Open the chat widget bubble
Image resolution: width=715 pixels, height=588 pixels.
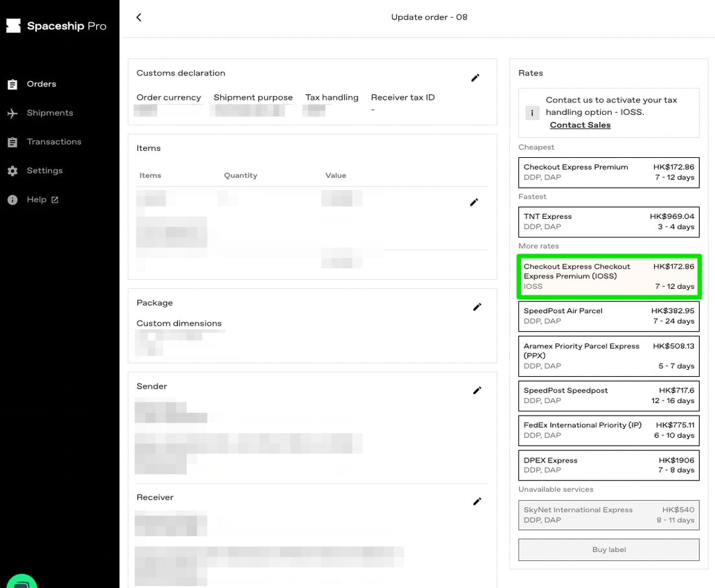tap(21, 580)
